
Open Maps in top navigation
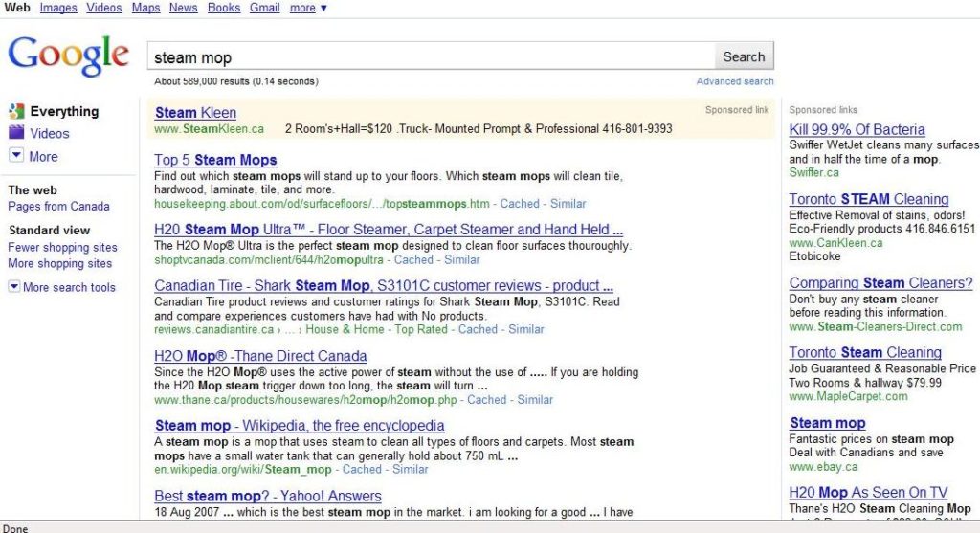coord(145,8)
